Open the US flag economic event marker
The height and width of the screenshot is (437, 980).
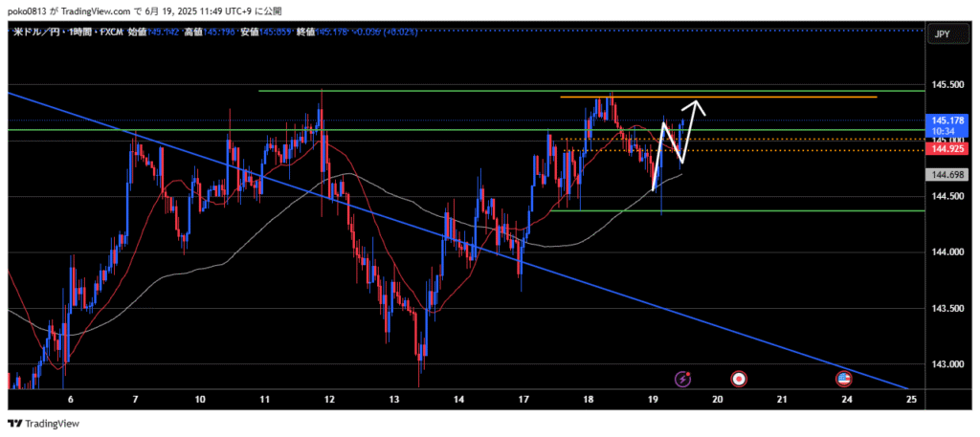point(845,379)
